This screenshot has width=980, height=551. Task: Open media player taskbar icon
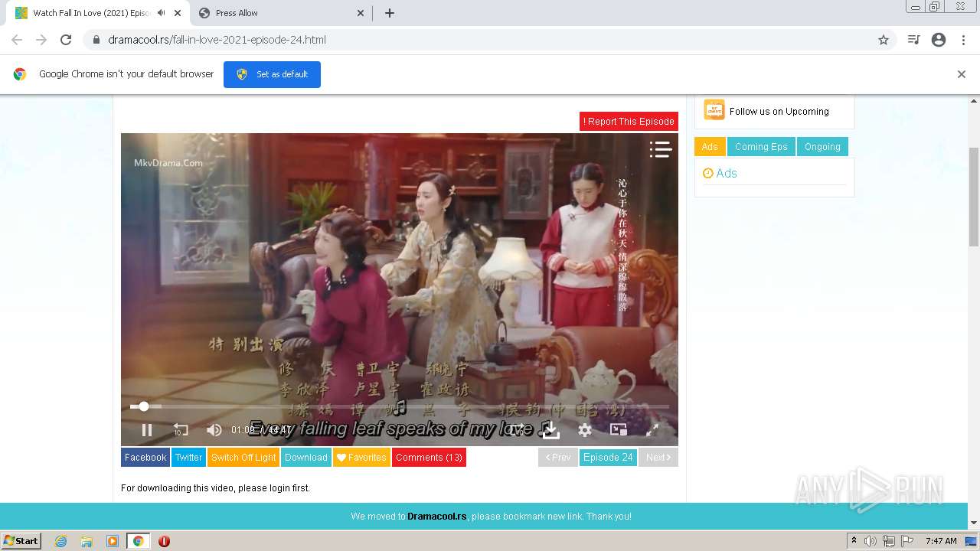point(113,541)
